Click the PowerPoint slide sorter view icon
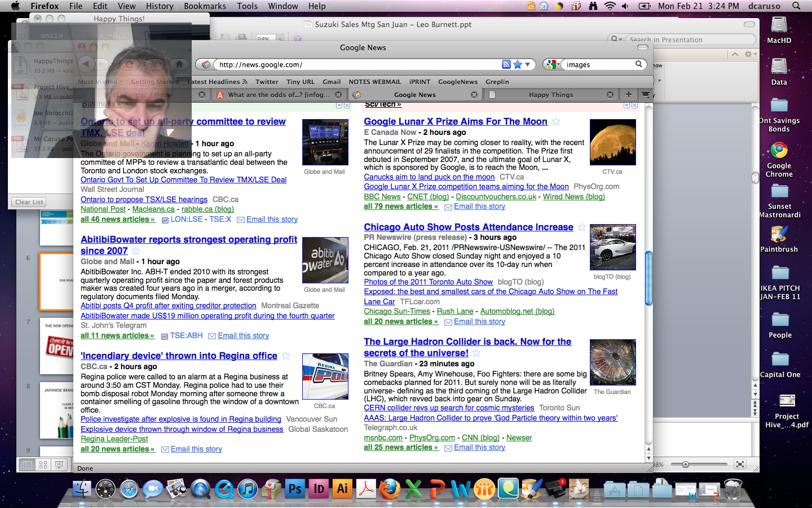The width and height of the screenshot is (812, 508). tap(43, 465)
